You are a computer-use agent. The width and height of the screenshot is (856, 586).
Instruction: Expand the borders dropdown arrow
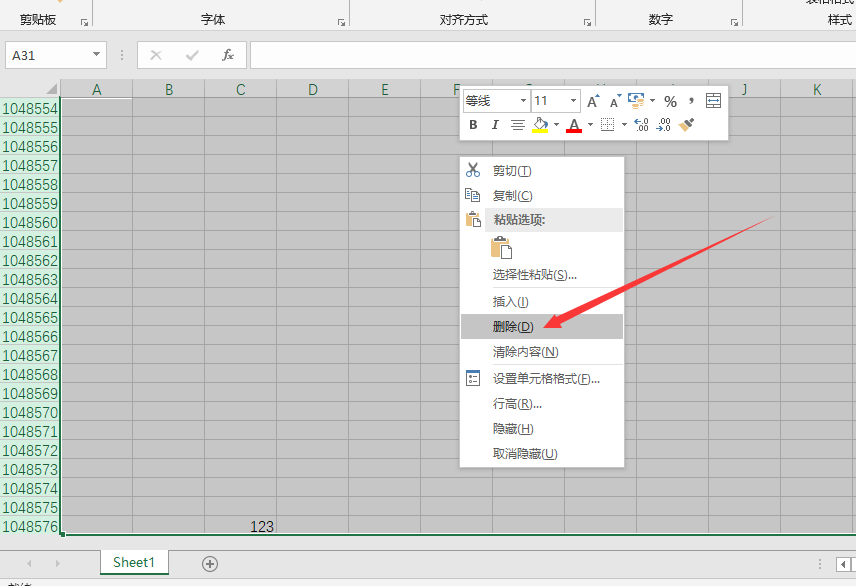pyautogui.click(x=624, y=125)
